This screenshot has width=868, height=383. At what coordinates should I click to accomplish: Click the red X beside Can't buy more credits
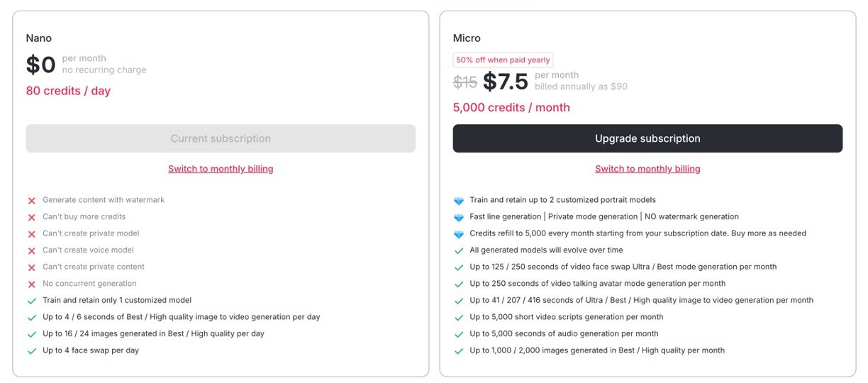point(31,217)
